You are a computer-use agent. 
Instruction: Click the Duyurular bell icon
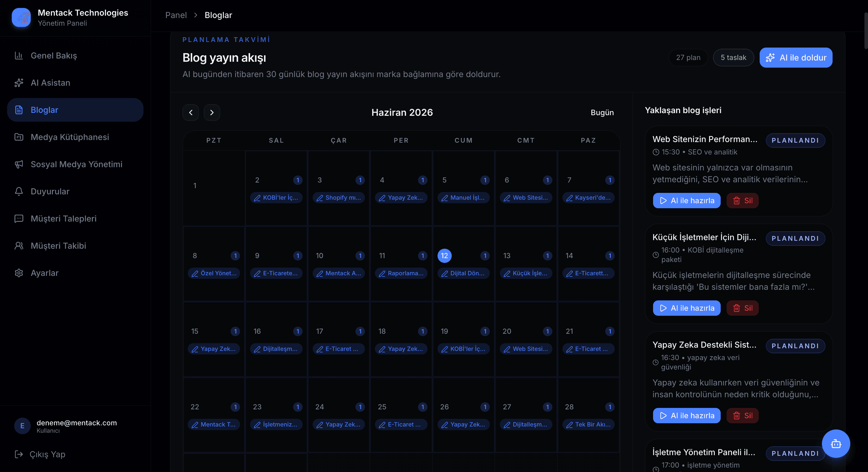[x=19, y=191]
